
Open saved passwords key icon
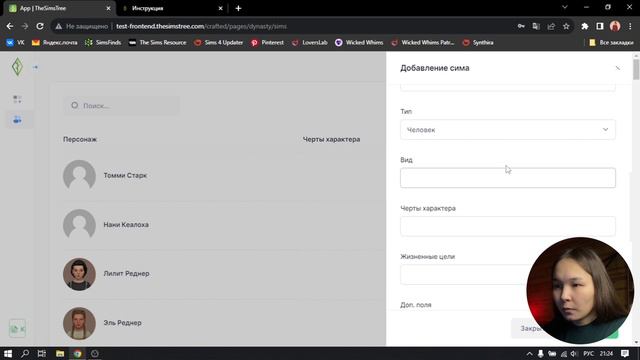[521, 26]
